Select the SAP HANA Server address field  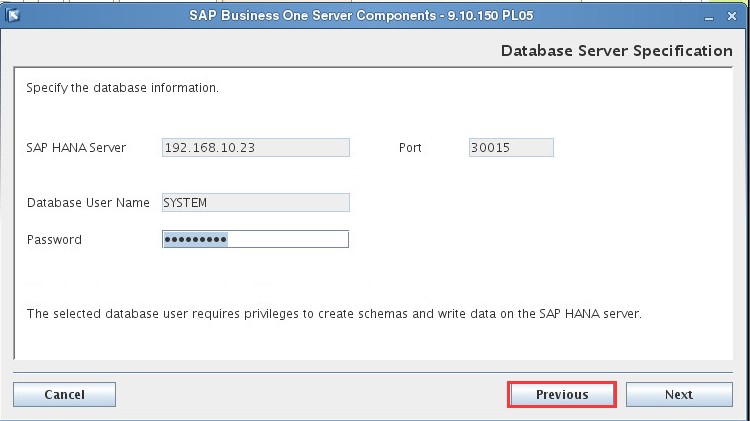[255, 147]
